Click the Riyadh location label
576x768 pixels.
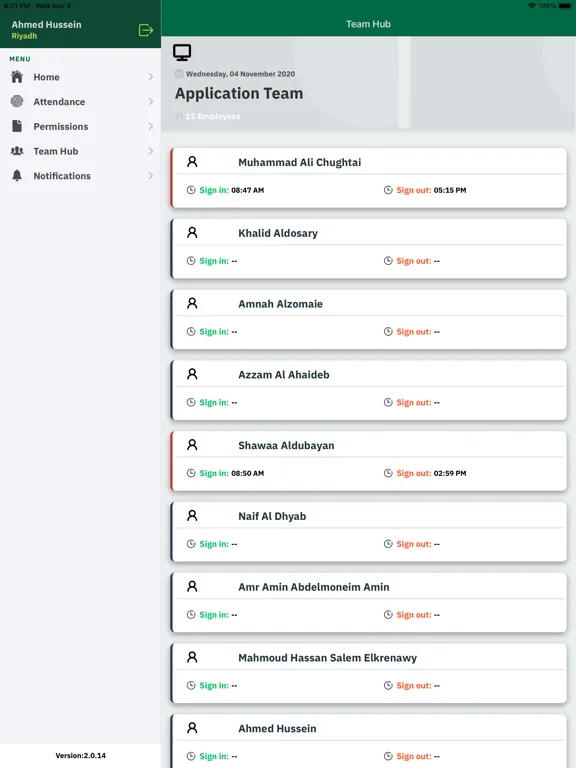(x=24, y=36)
